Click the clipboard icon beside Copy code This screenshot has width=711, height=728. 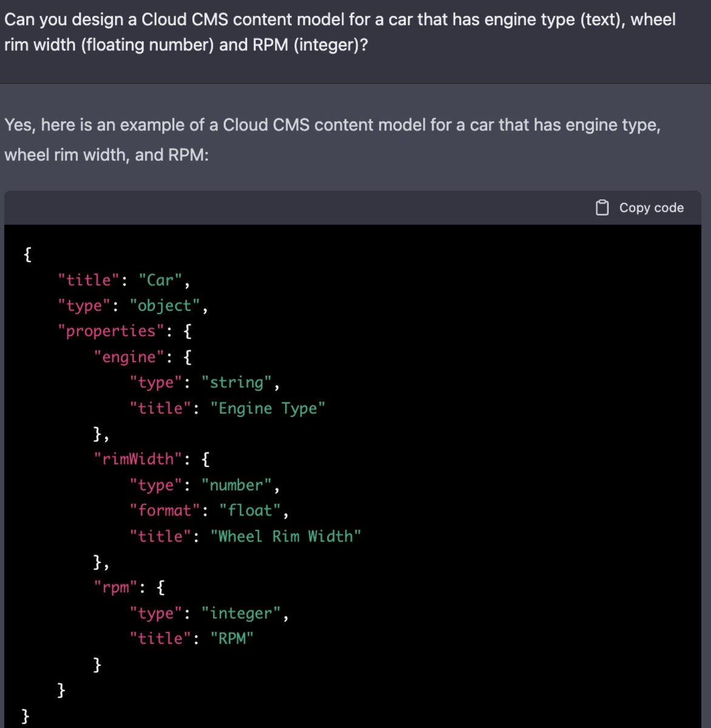click(602, 207)
